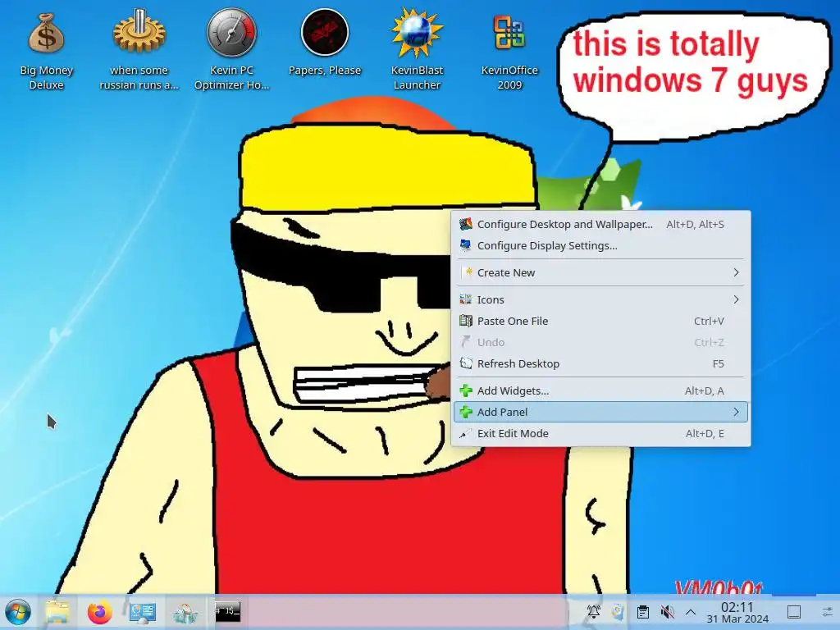Click the greyed-out Undo entry
This screenshot has width=840, height=630.
600,342
